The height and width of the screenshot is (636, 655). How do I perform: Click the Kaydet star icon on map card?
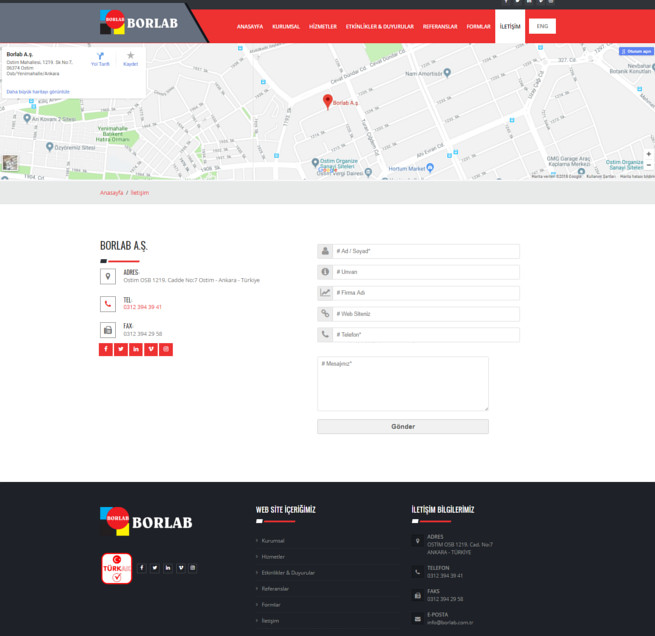click(x=131, y=59)
